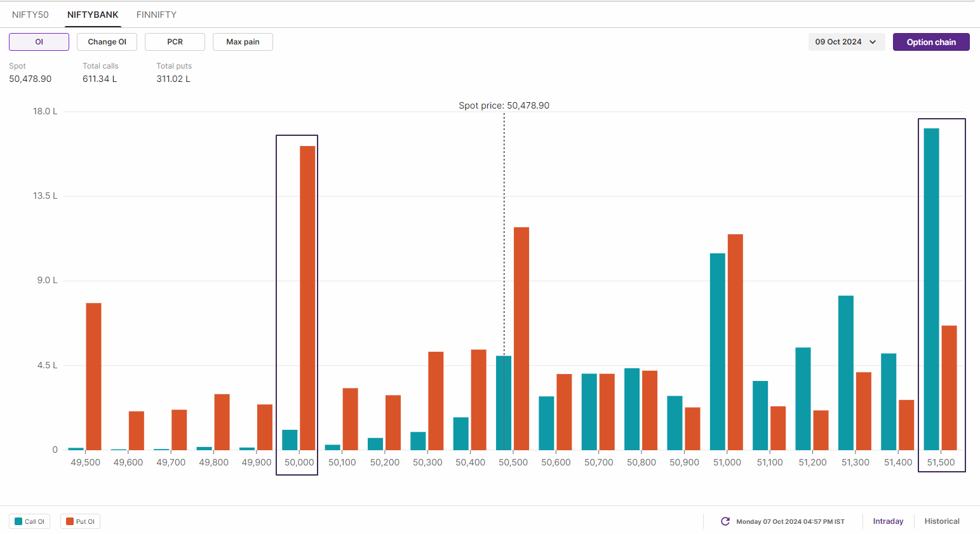The width and height of the screenshot is (980, 534).
Task: Open the expiry date dropdown chevron
Action: tap(873, 42)
